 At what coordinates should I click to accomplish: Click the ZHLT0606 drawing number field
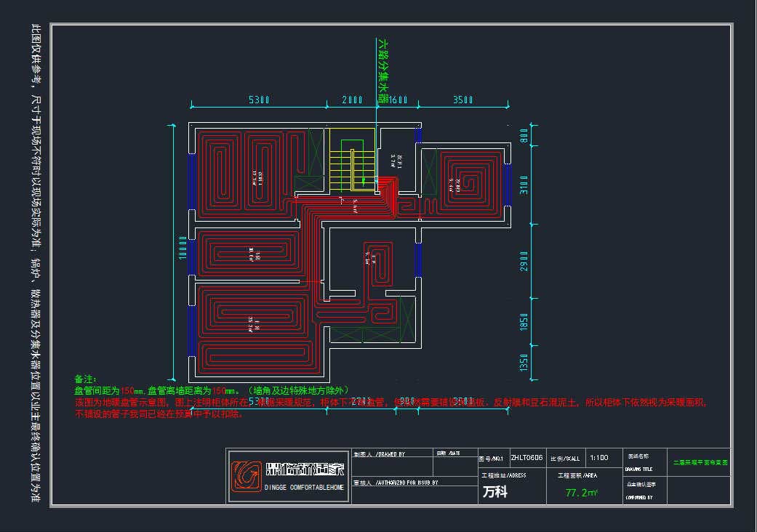(526, 459)
